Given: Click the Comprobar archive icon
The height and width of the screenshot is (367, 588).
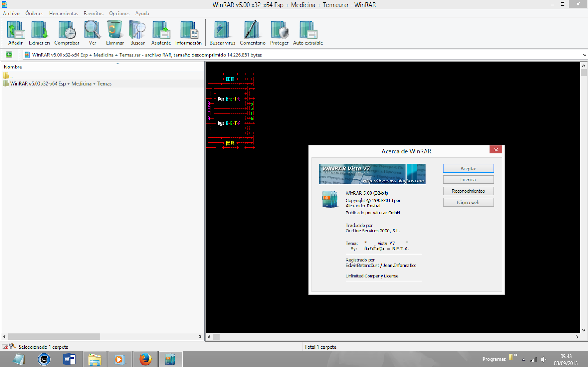Looking at the screenshot, I should (67, 33).
